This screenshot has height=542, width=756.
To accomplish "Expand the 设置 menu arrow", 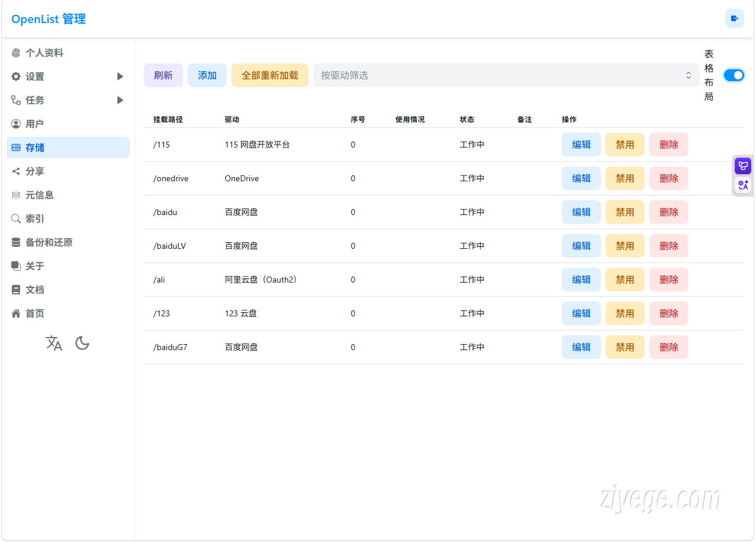I will coord(120,76).
